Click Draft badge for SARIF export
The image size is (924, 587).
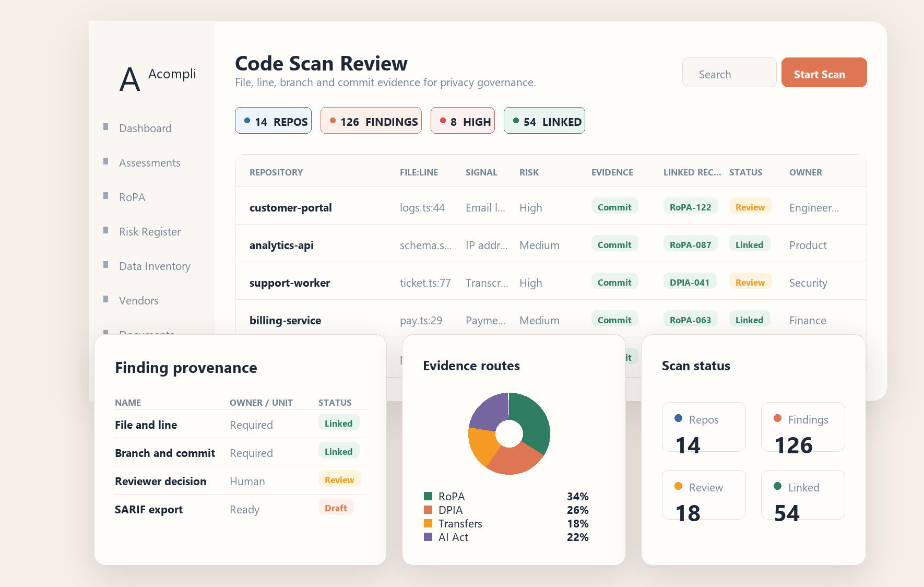(336, 508)
